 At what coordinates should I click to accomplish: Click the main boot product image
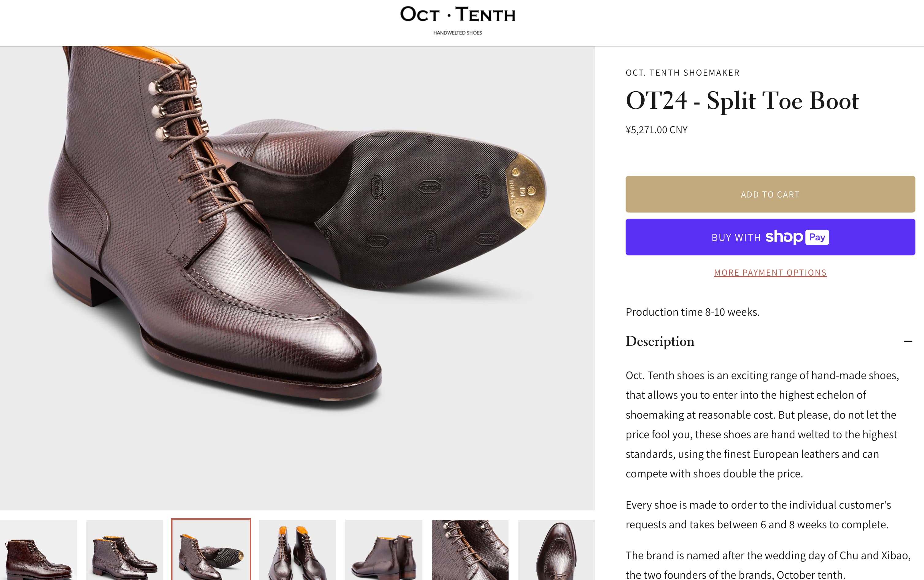pyautogui.click(x=297, y=278)
